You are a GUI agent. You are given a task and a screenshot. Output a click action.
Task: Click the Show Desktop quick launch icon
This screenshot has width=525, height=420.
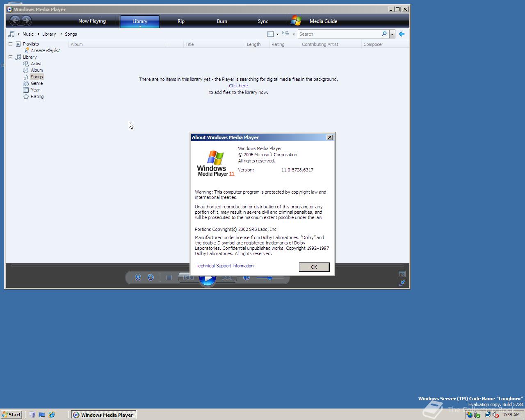[42, 415]
